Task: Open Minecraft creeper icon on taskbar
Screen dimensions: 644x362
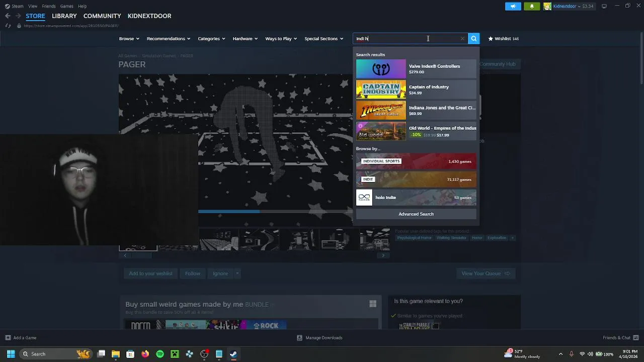Action: [x=175, y=354]
